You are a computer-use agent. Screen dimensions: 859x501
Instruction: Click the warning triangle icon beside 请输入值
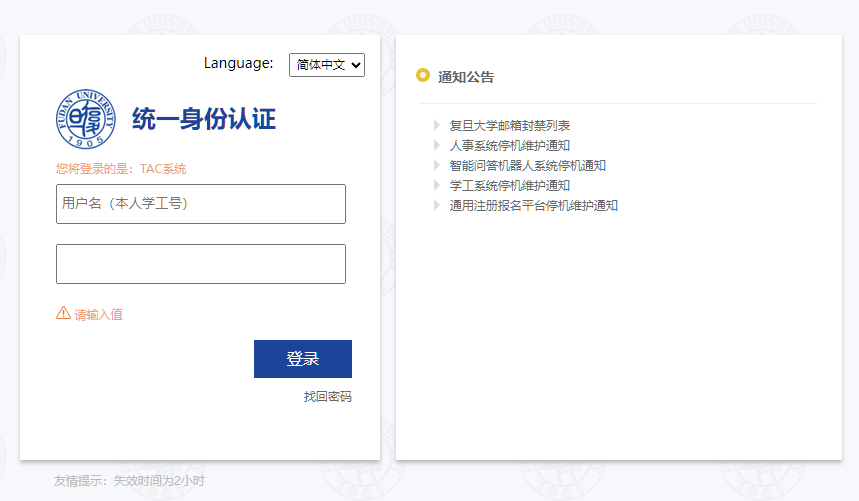(x=63, y=313)
